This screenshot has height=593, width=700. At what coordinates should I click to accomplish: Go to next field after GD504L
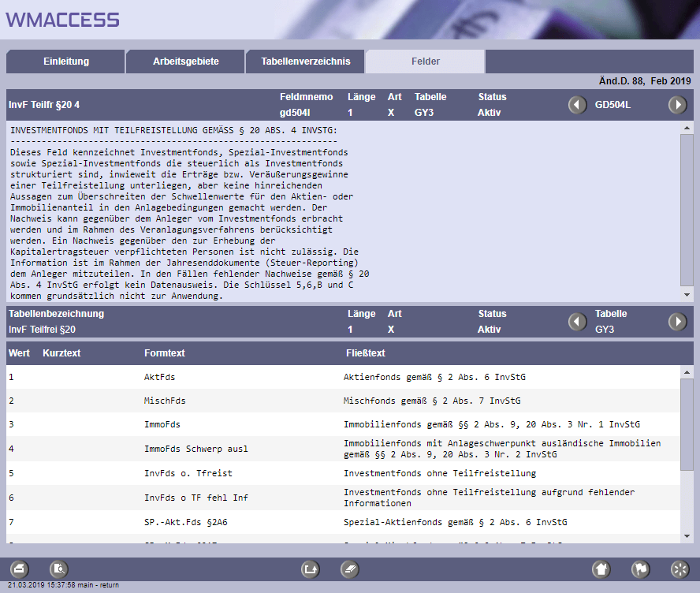tap(678, 105)
